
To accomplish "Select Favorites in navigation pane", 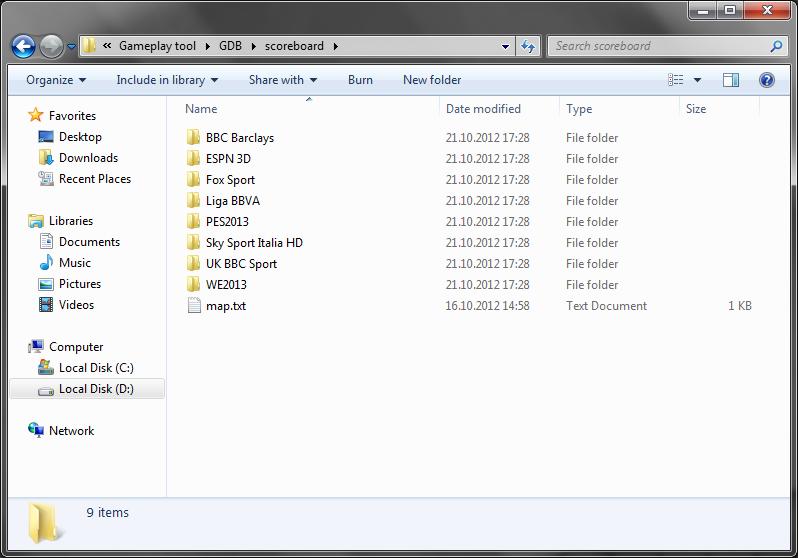I will 72,116.
